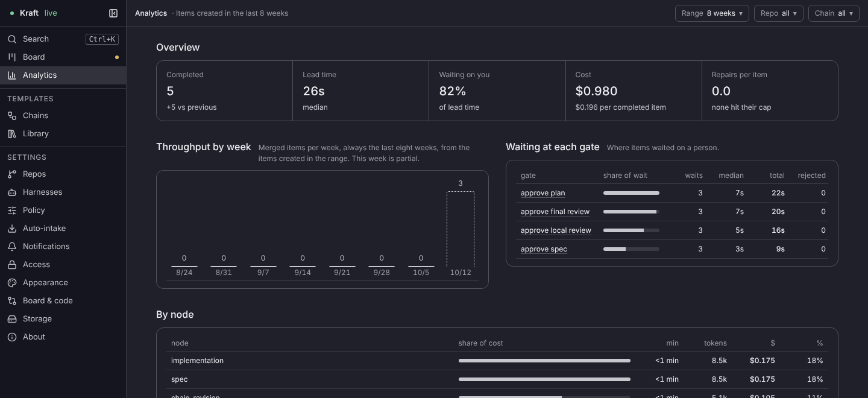This screenshot has width=868, height=398.
Task: Click the Chains icon in Templates
Action: click(x=12, y=116)
